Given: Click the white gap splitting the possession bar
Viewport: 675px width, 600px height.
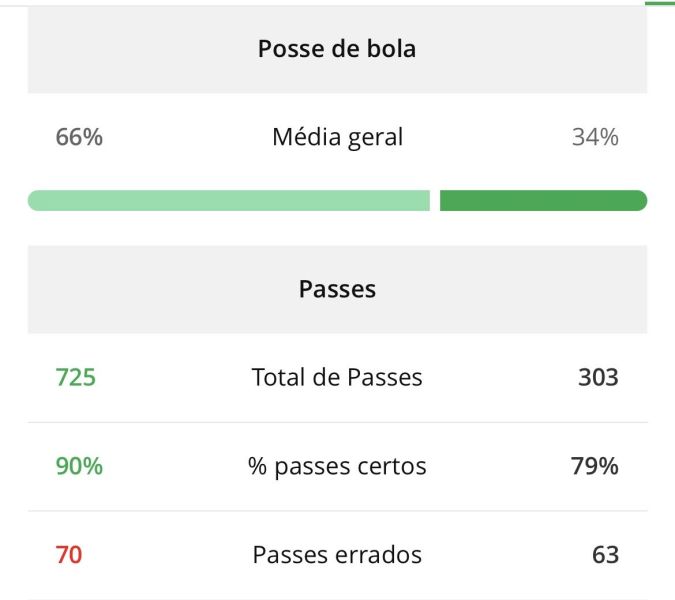Looking at the screenshot, I should [435, 201].
